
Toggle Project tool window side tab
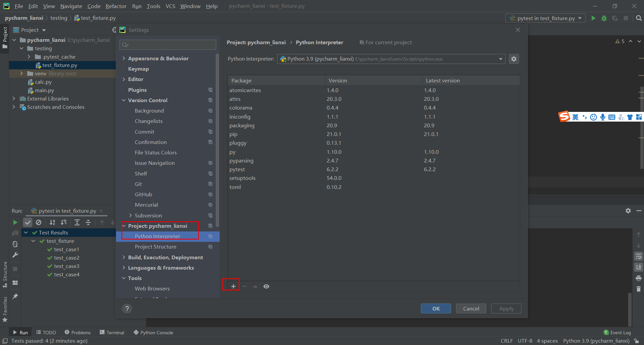(x=5, y=37)
